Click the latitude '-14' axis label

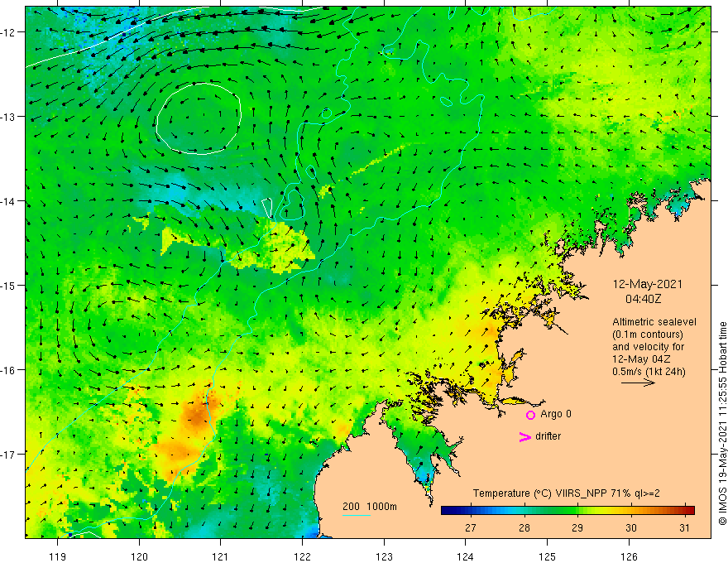point(8,201)
